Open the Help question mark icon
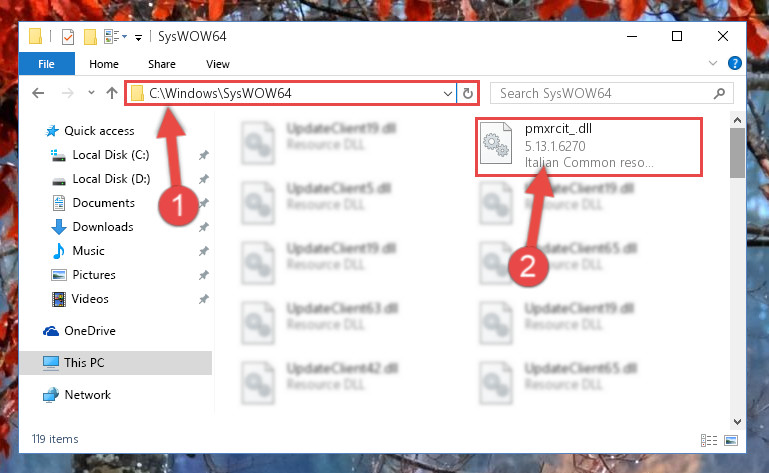 (734, 63)
